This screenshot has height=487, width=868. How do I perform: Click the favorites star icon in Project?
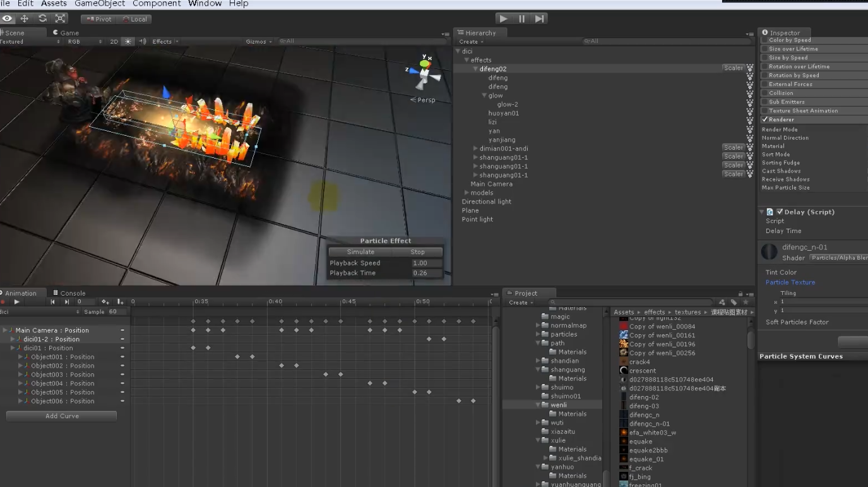[746, 303]
